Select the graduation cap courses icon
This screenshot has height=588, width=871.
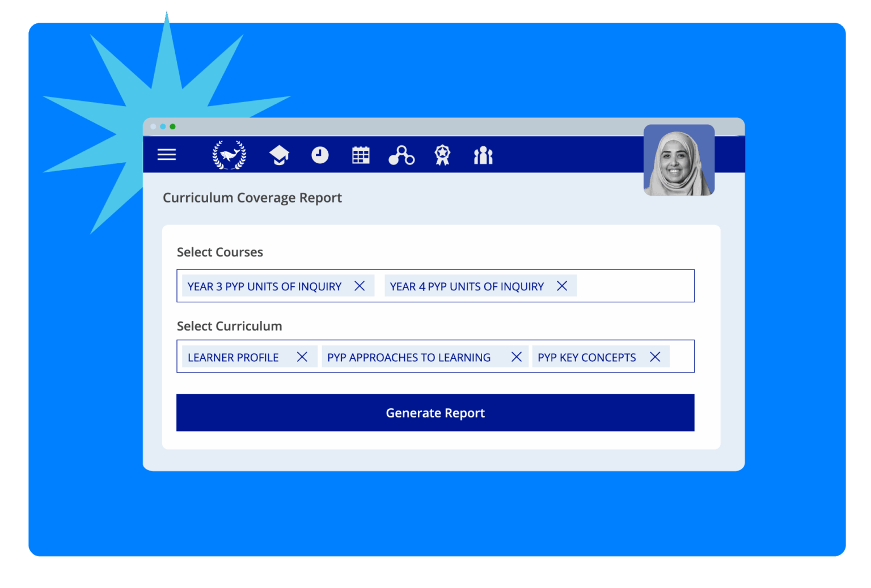279,154
